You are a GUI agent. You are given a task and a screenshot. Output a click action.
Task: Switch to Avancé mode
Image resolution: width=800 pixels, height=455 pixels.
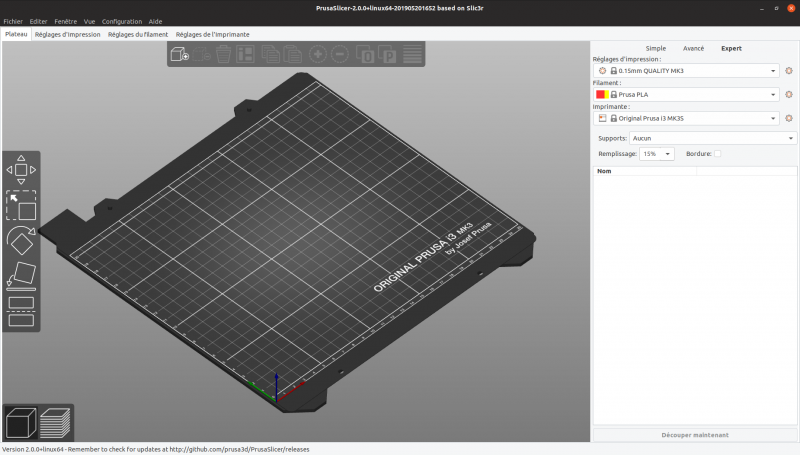(x=693, y=48)
